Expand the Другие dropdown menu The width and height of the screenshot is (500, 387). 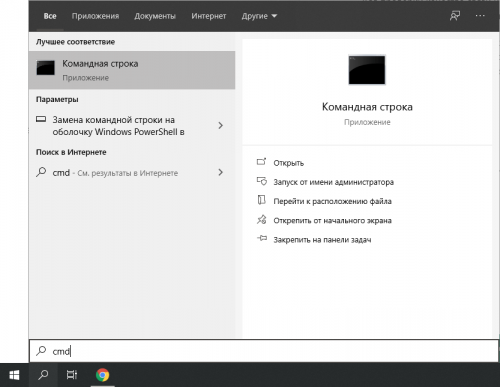point(259,16)
